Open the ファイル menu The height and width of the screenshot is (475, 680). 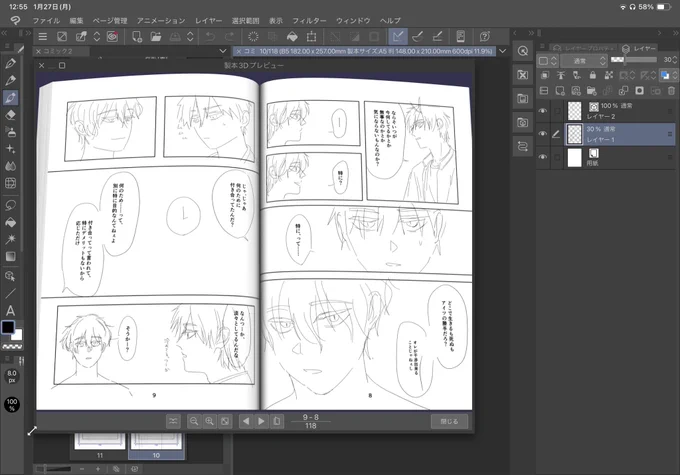tap(46, 20)
